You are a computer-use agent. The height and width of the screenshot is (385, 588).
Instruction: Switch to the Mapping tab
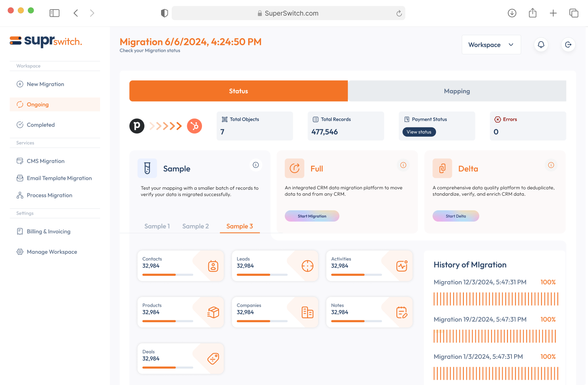457,91
